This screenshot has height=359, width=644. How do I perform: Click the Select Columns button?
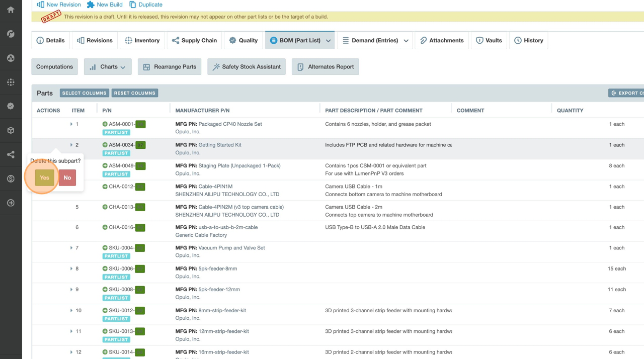click(84, 93)
